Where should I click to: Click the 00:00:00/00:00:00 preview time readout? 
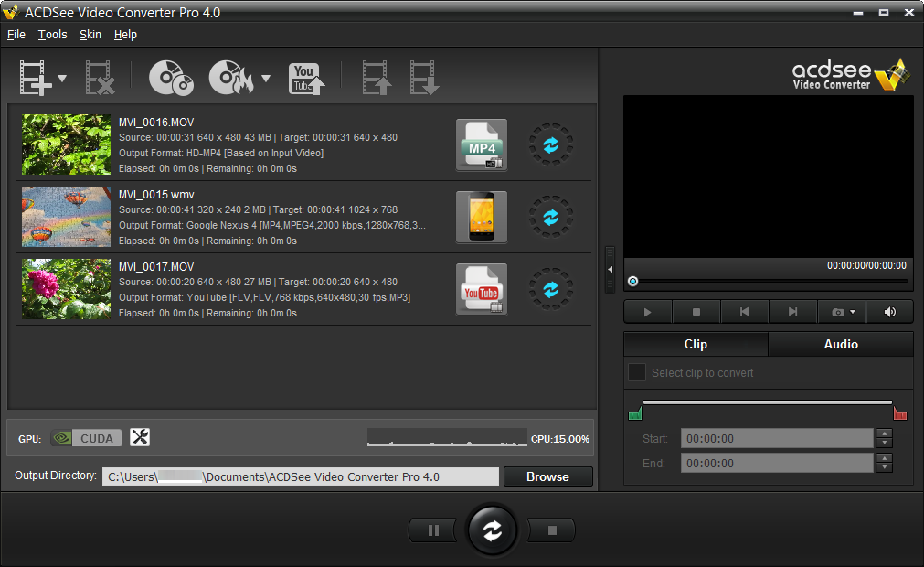point(866,266)
